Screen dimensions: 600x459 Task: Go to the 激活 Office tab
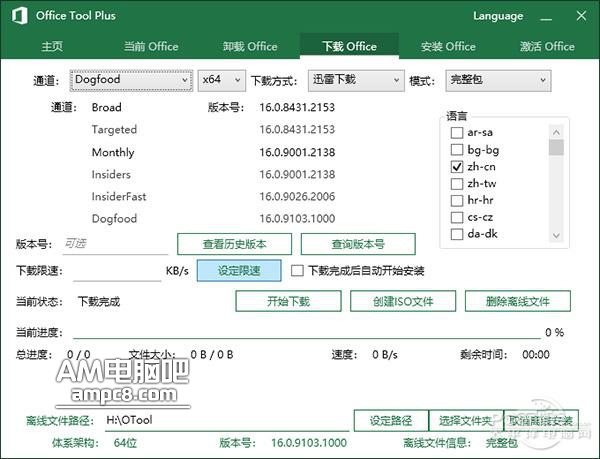[x=547, y=46]
